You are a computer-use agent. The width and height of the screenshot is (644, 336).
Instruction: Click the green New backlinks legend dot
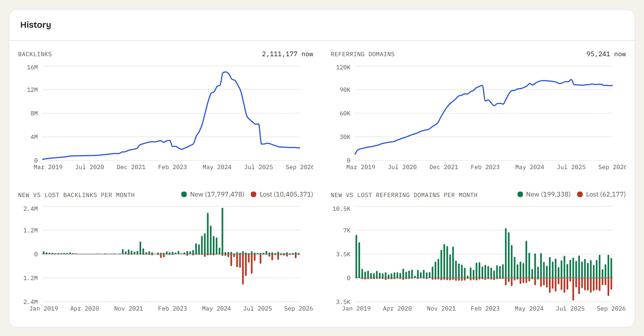pos(184,194)
